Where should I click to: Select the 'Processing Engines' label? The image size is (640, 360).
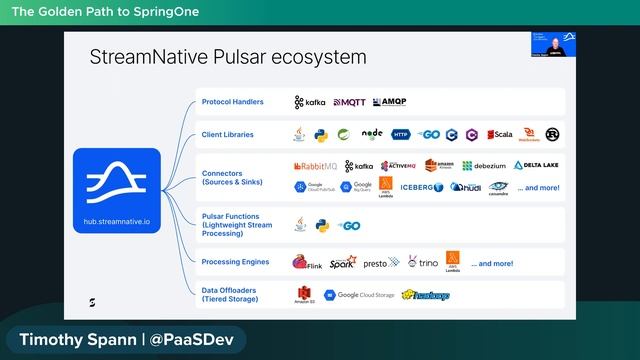pyautogui.click(x=235, y=262)
